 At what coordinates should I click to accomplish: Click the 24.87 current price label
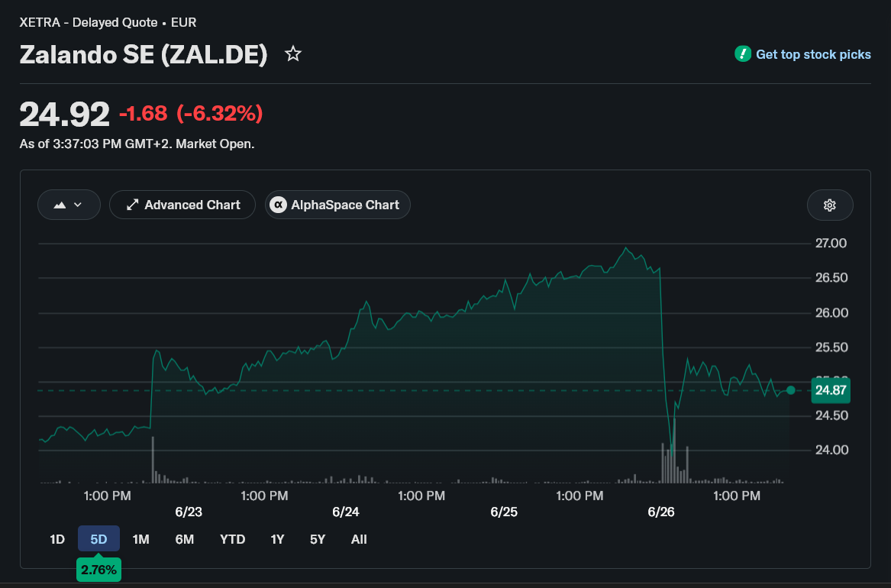(830, 390)
